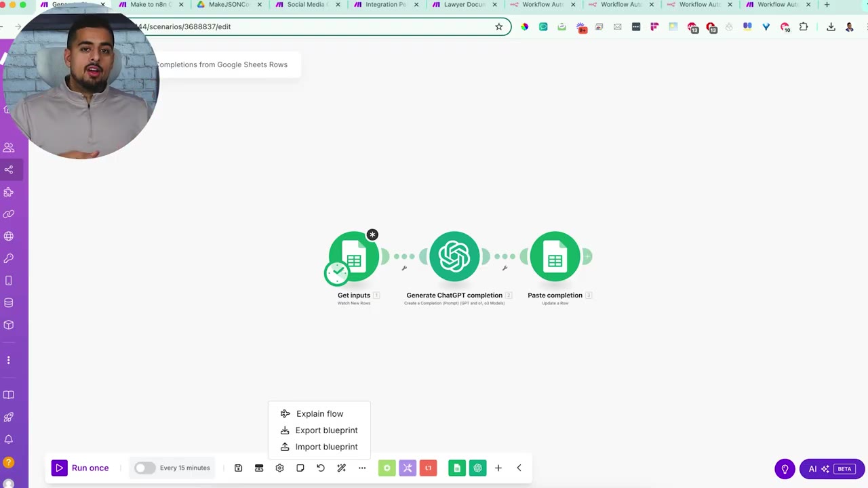Open the green Tools favorite icon

pyautogui.click(x=387, y=468)
